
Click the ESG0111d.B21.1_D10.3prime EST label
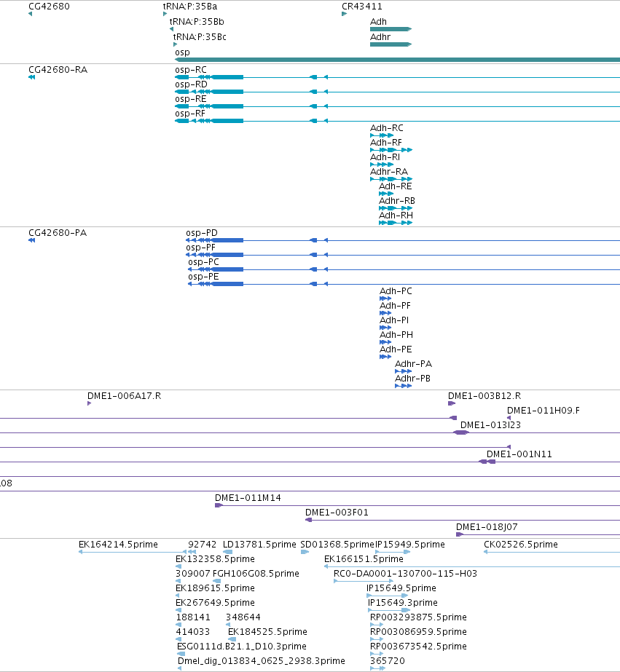242,647
